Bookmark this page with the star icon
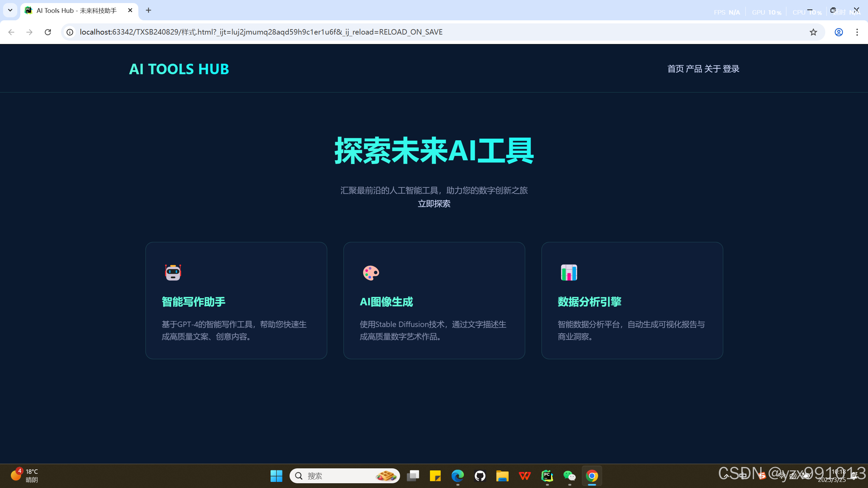The width and height of the screenshot is (868, 488). click(813, 32)
